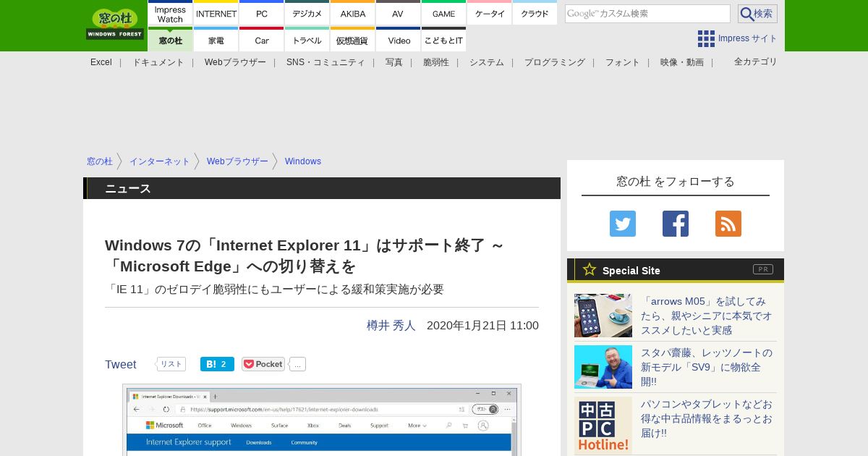The height and width of the screenshot is (456, 868).
Task: Click the インターネット breadcrumb link
Action: tap(160, 161)
